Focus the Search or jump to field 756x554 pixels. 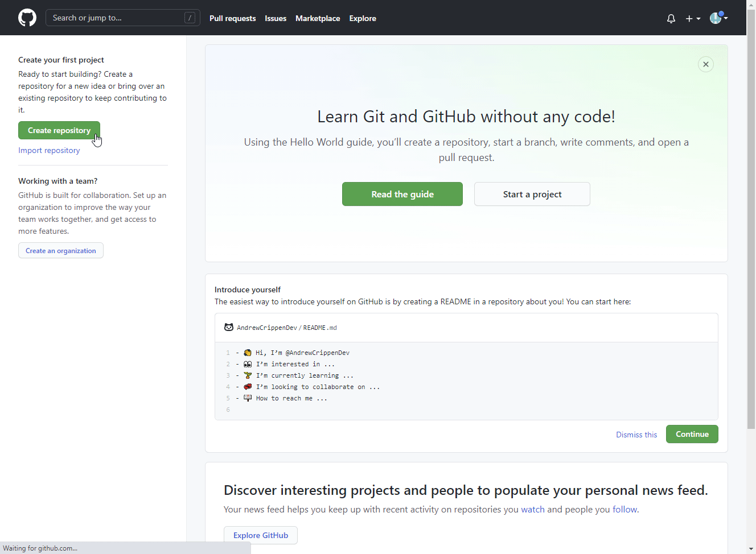click(x=123, y=18)
